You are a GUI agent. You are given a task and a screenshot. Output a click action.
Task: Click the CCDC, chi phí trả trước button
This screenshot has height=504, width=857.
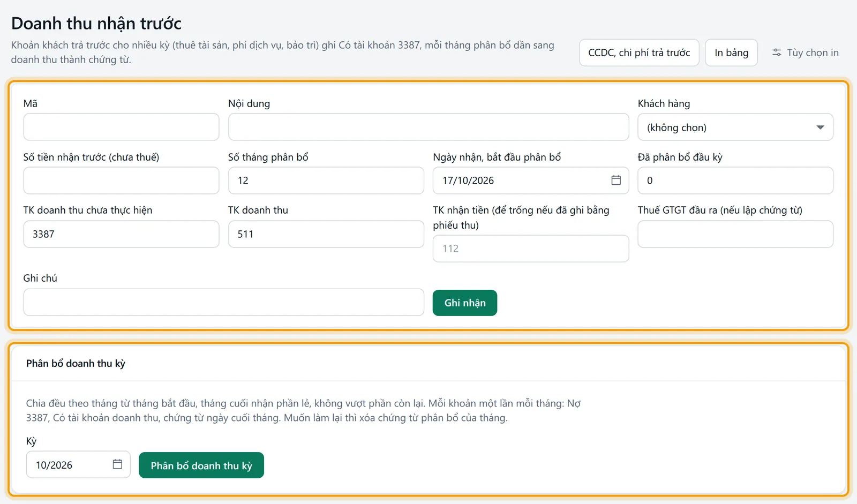[x=639, y=52]
